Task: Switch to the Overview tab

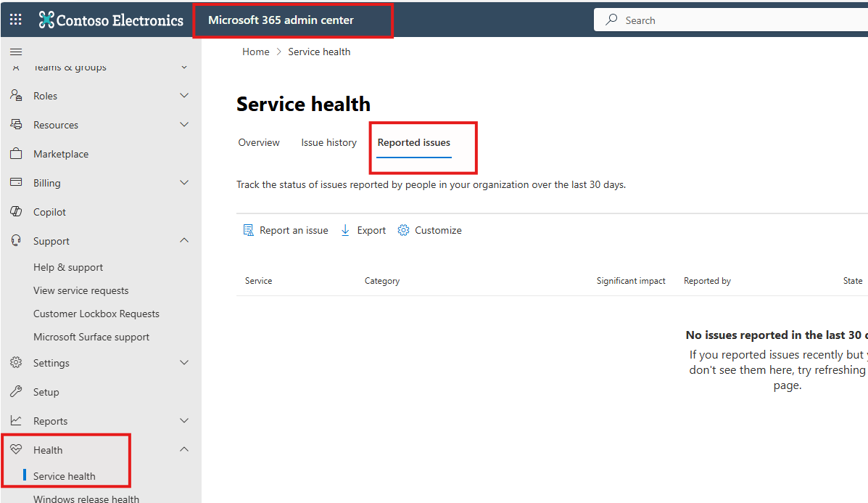Action: pyautogui.click(x=259, y=142)
